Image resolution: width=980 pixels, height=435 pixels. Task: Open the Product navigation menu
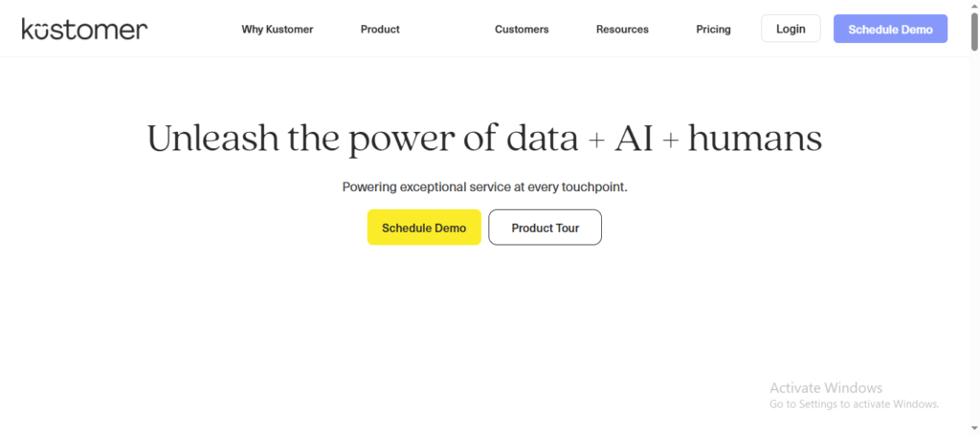(380, 30)
